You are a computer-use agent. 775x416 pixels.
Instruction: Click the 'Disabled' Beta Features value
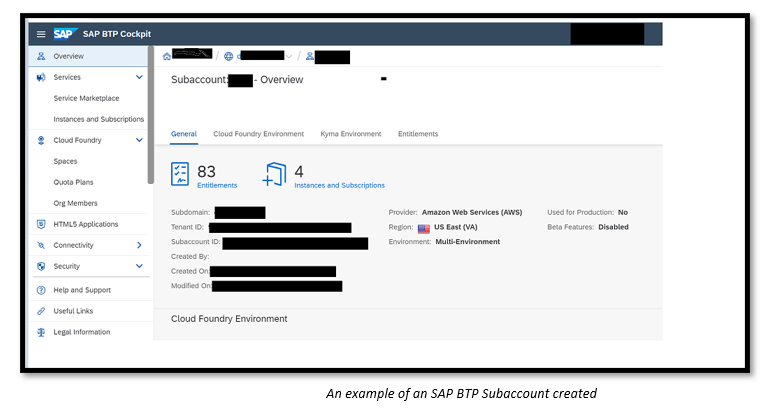pyautogui.click(x=613, y=227)
